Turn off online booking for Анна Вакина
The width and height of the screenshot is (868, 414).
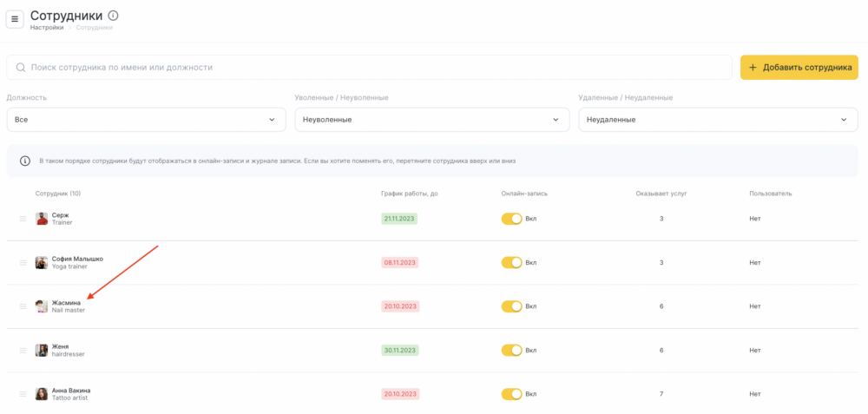(511, 394)
